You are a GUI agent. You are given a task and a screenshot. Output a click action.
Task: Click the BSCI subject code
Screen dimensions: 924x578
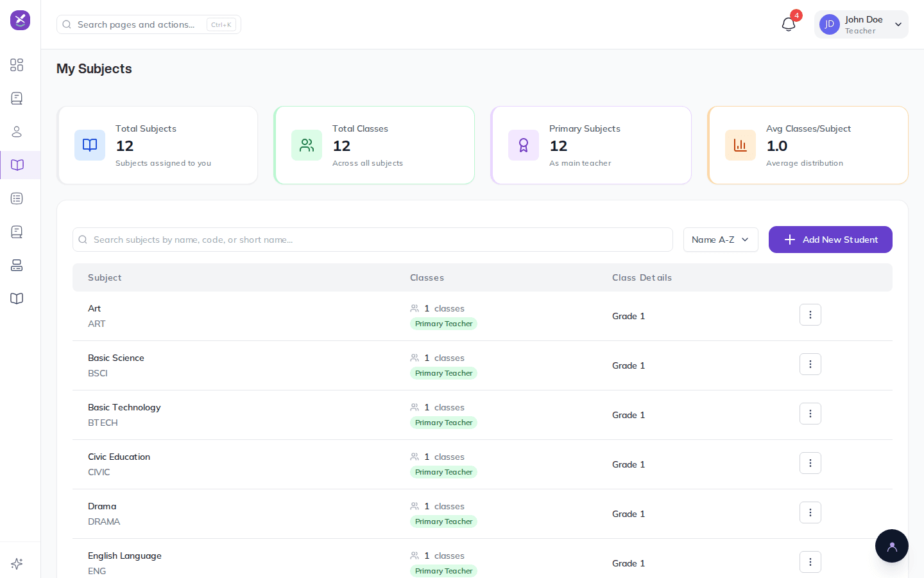(x=98, y=373)
